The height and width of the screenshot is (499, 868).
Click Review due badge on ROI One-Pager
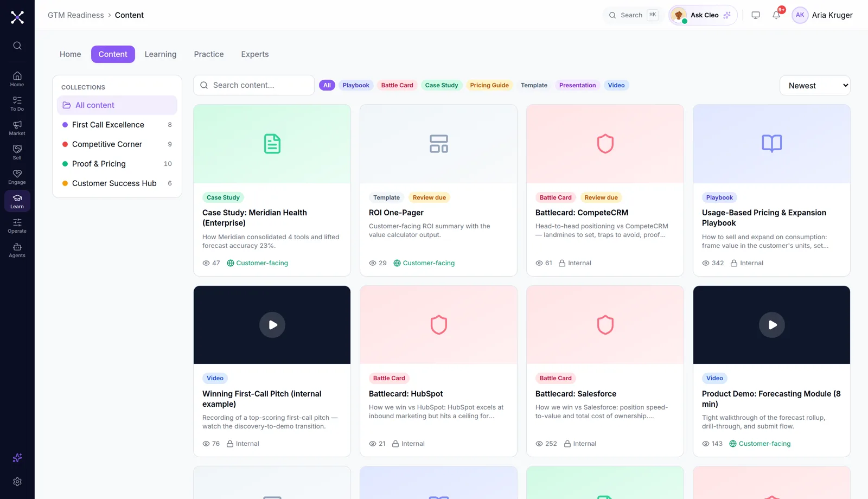coord(429,197)
